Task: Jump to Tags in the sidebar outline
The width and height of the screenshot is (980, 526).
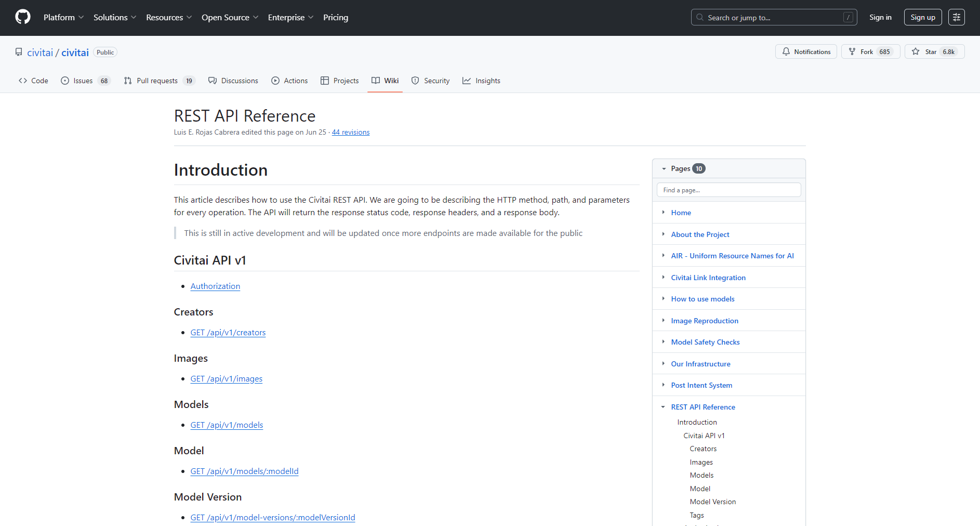Action: [697, 515]
